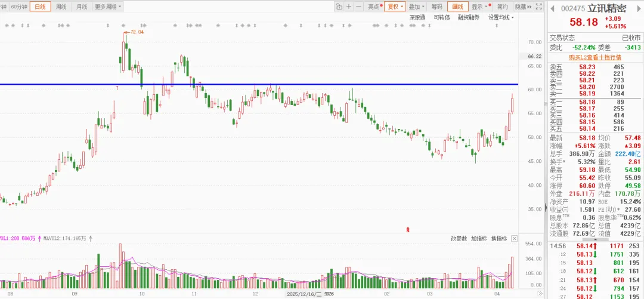Open 购买L2查看十档行情 link
The image size is (644, 299).
(595, 57)
